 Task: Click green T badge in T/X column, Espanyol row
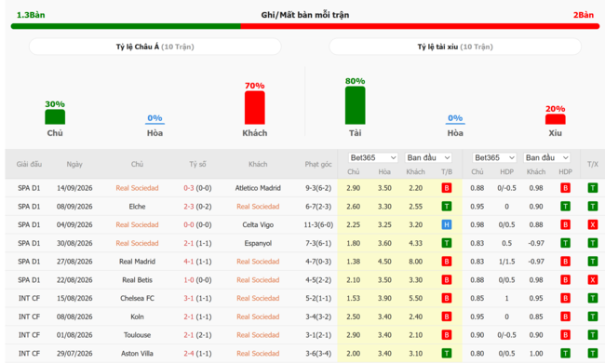coord(593,243)
